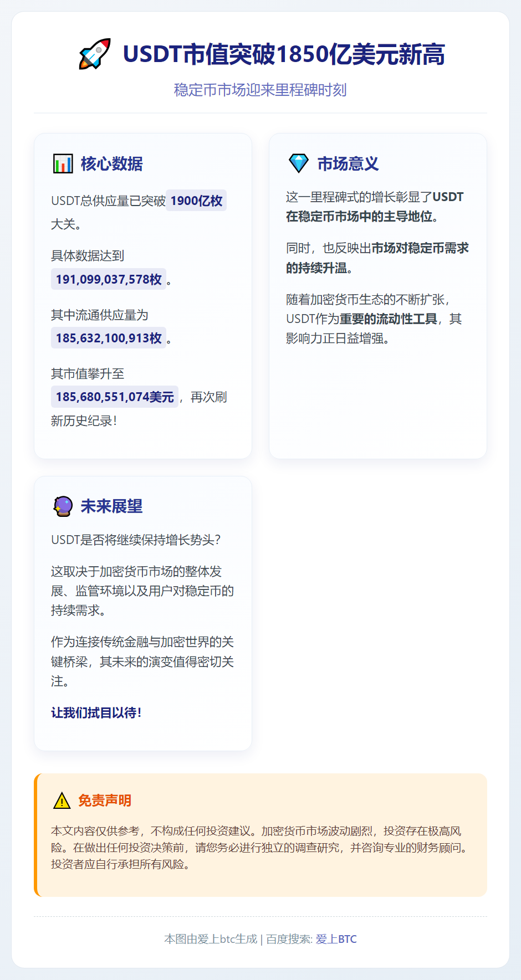Click the subtitle 稳定币市场迎来里程碑时刻
Image resolution: width=521 pixels, height=980 pixels.
260,90
